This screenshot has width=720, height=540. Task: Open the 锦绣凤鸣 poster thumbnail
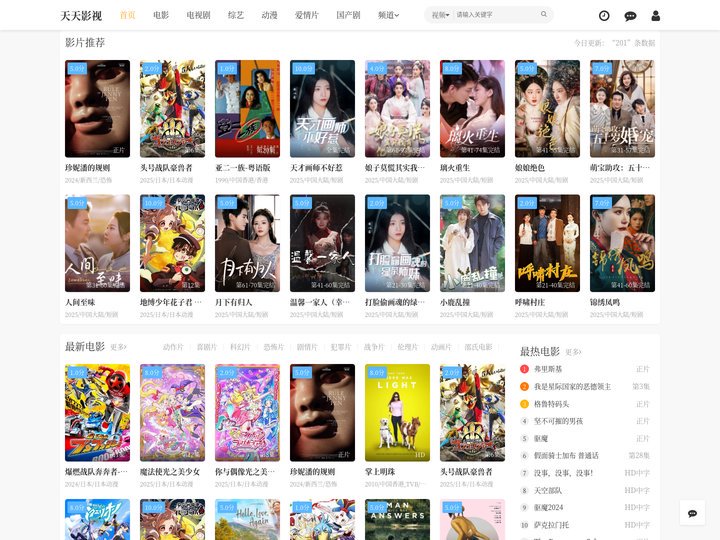tap(622, 243)
